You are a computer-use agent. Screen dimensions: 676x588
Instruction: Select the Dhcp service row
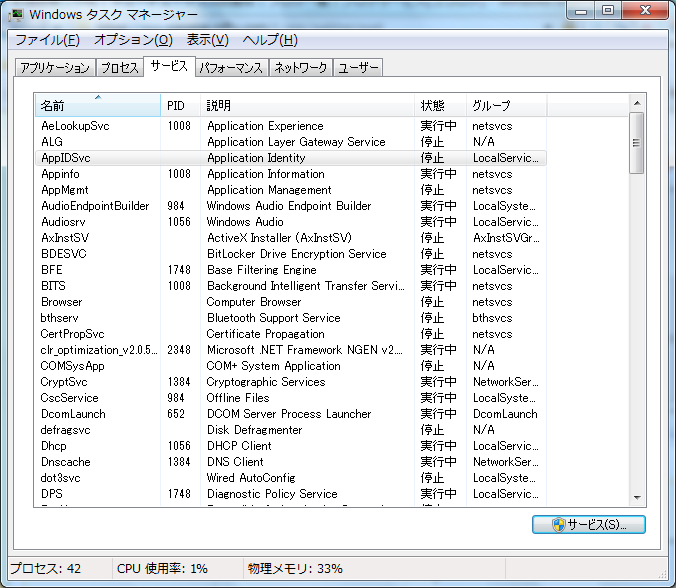coord(291,446)
